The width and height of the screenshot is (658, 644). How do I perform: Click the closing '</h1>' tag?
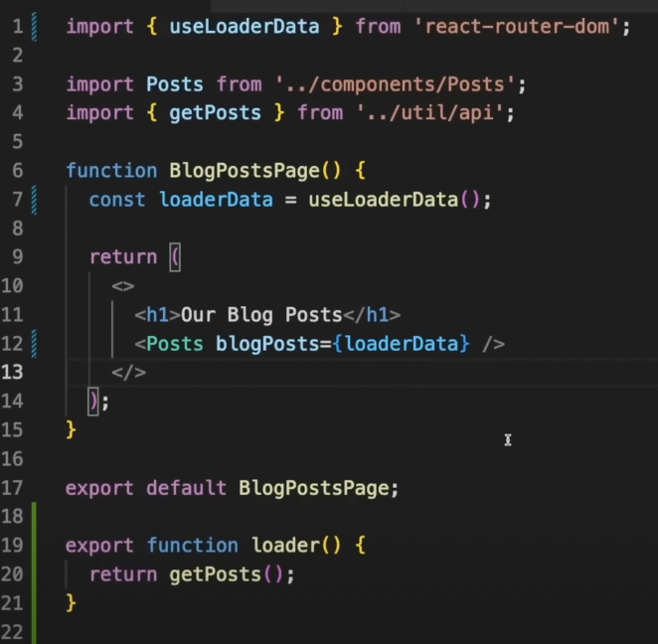pos(372,315)
